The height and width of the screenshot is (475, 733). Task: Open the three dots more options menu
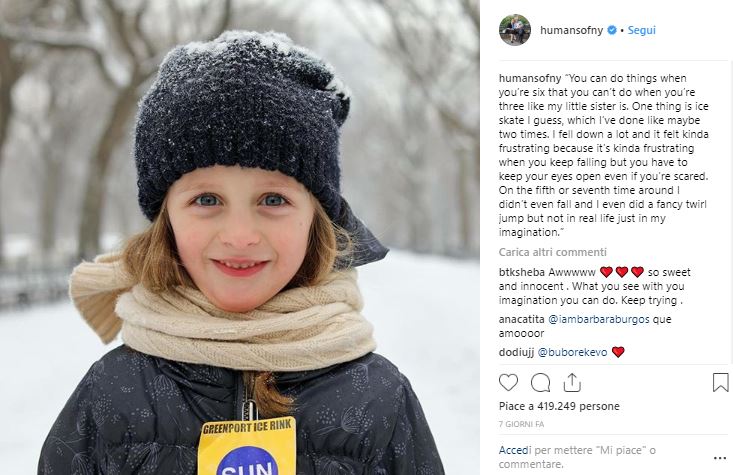pyautogui.click(x=720, y=458)
